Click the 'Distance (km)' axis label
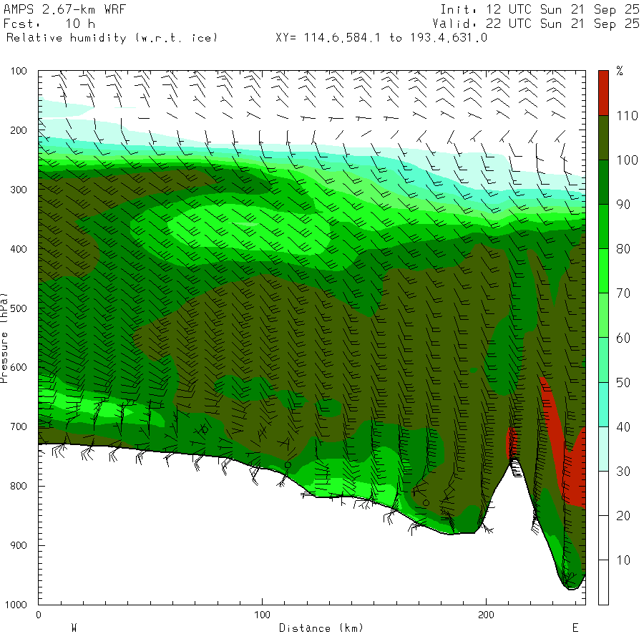The height and width of the screenshot is (644, 644). (321, 628)
